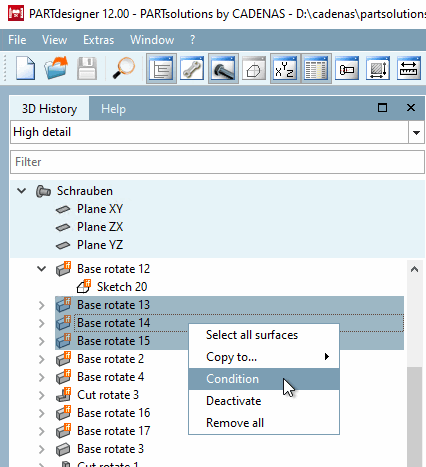Toggle the screw 3D view window icon
Image resolution: width=426 pixels, height=467 pixels.
click(223, 69)
